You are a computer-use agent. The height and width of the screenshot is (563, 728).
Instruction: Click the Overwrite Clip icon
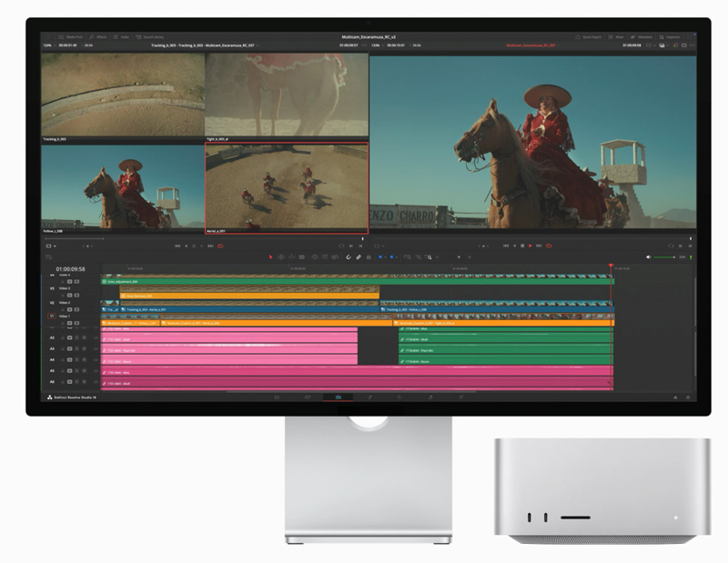coord(325,257)
